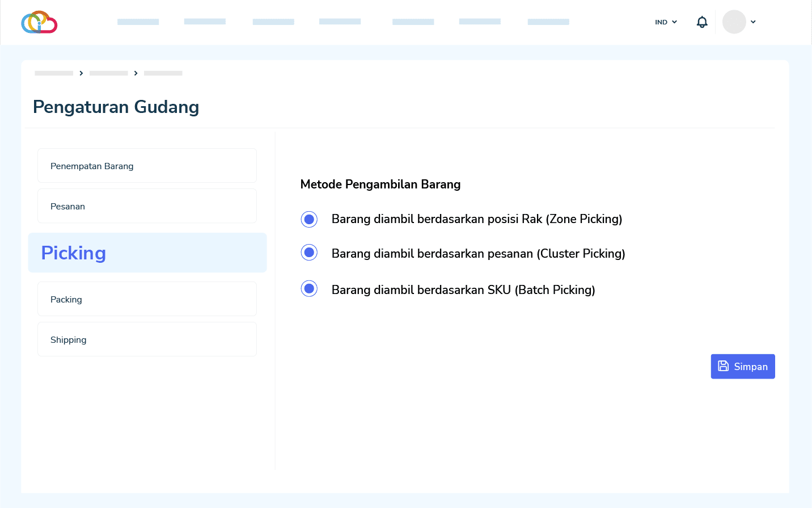
Task: Select the Picking settings tab
Action: pos(147,253)
